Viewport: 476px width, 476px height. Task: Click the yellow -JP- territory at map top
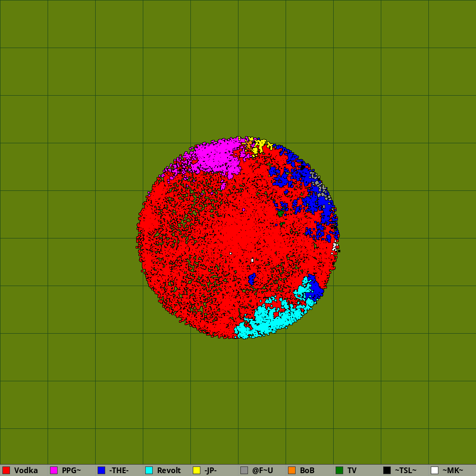coord(260,144)
